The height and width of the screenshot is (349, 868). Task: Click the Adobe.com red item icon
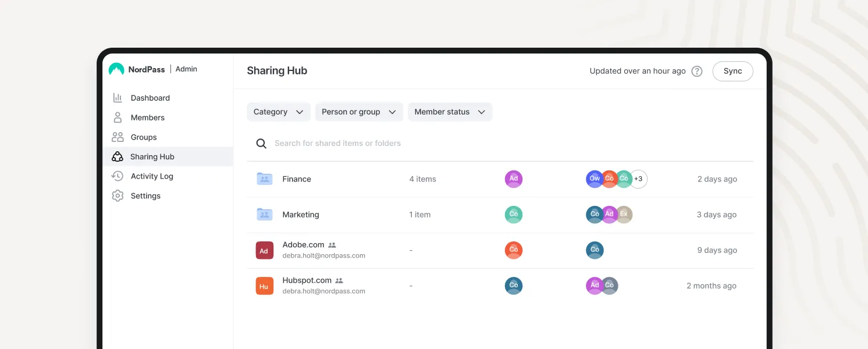pyautogui.click(x=265, y=251)
